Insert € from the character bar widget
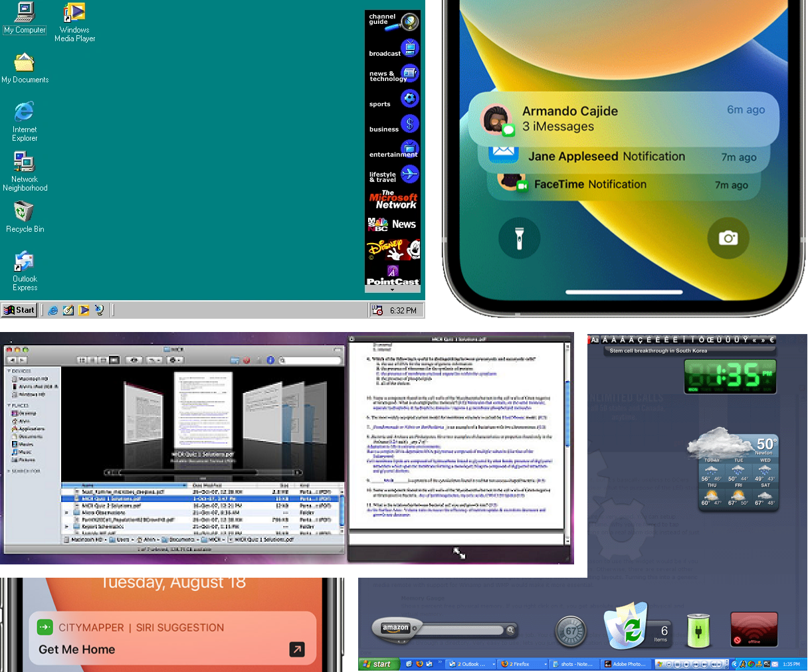The width and height of the screenshot is (808, 672). pos(771,340)
